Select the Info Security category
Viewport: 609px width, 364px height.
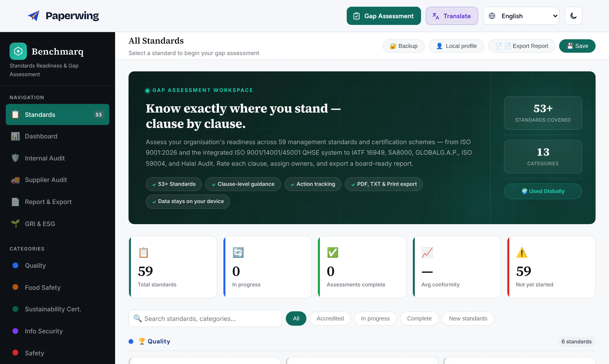(x=58, y=331)
